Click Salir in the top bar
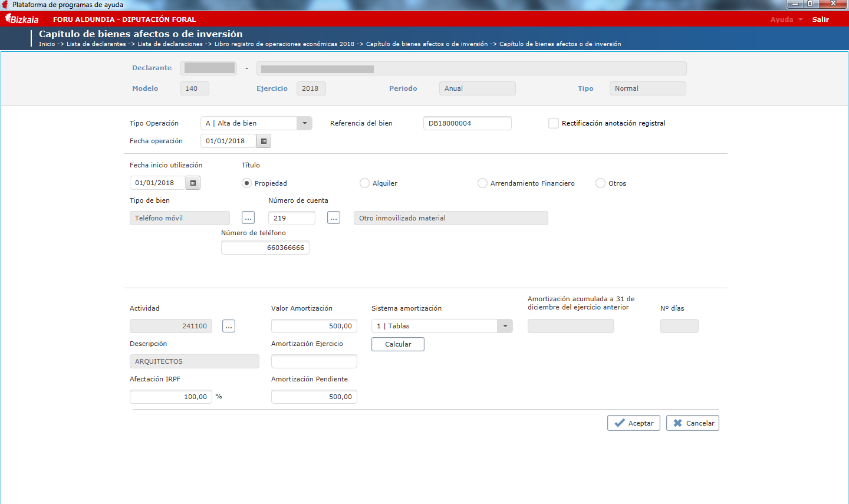 [x=821, y=19]
